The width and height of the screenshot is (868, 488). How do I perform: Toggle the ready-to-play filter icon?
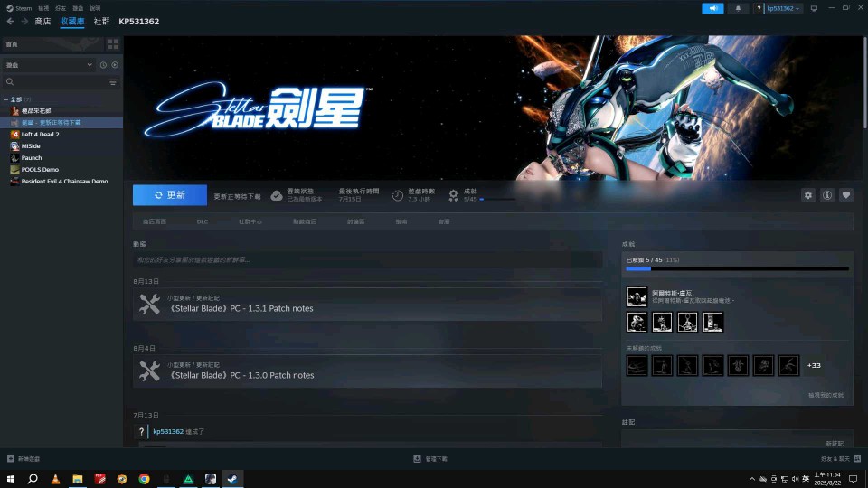(x=115, y=65)
